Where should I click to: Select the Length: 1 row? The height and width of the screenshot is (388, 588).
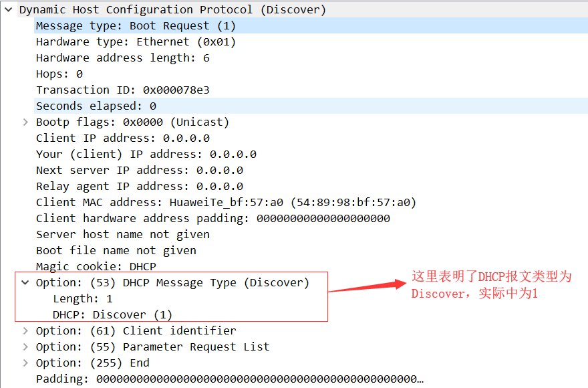(82, 298)
